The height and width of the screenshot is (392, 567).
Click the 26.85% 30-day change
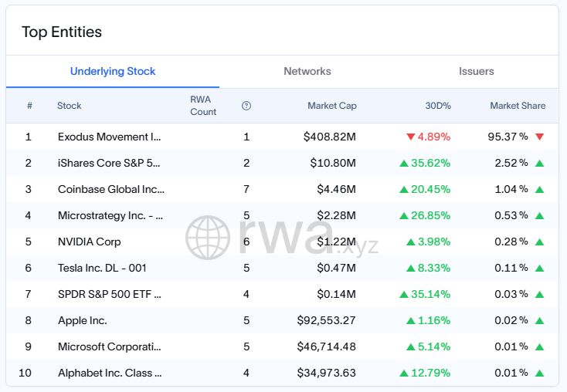coord(425,216)
